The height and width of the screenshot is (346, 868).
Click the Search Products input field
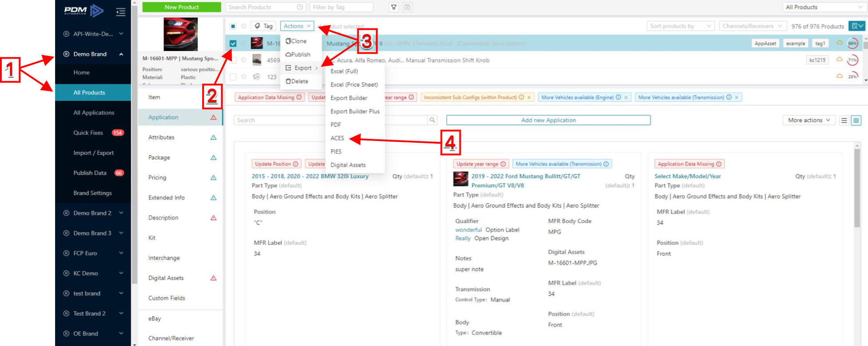click(266, 7)
